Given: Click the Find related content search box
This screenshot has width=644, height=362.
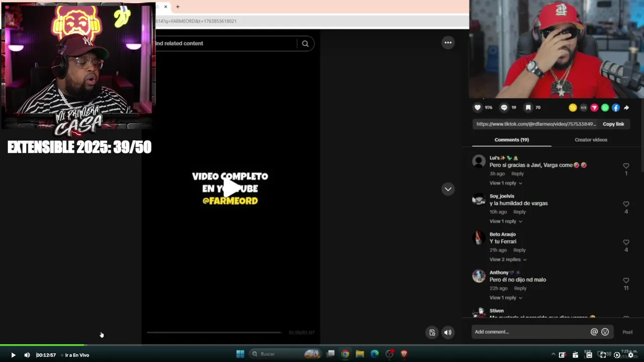Looking at the screenshot, I should pos(225,43).
